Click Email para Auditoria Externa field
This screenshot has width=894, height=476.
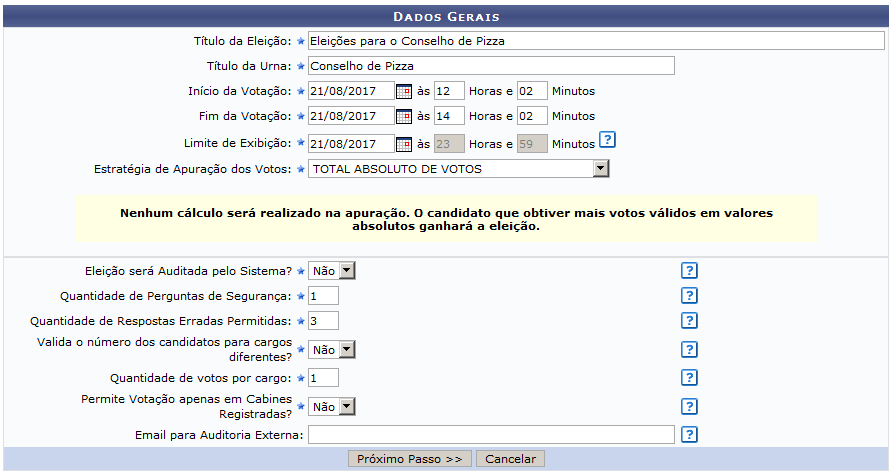pos(491,435)
